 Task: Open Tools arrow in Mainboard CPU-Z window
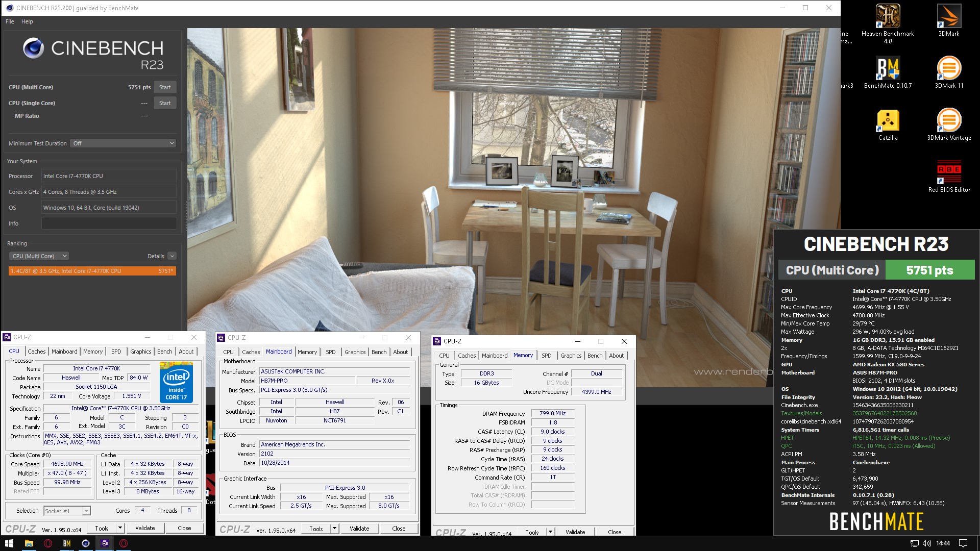[x=334, y=529]
